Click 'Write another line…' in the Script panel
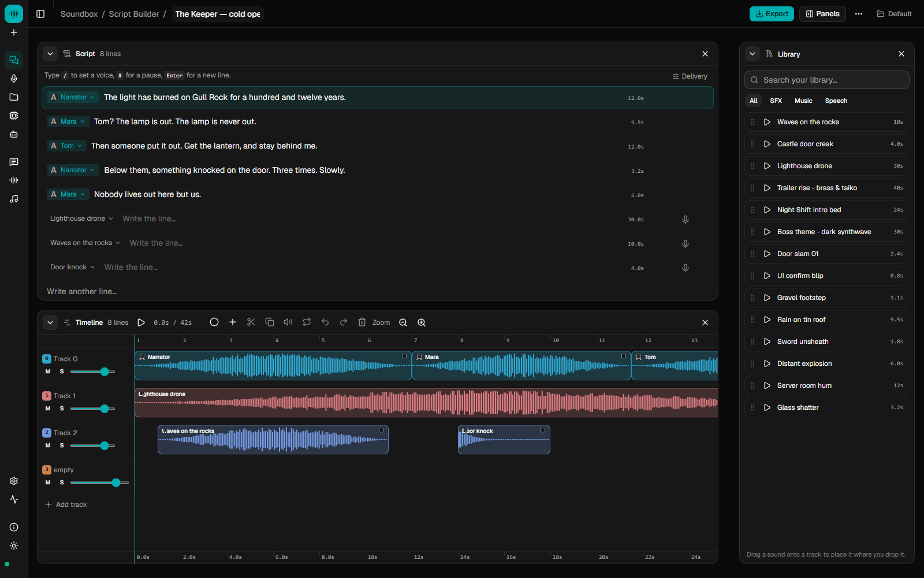 81,291
